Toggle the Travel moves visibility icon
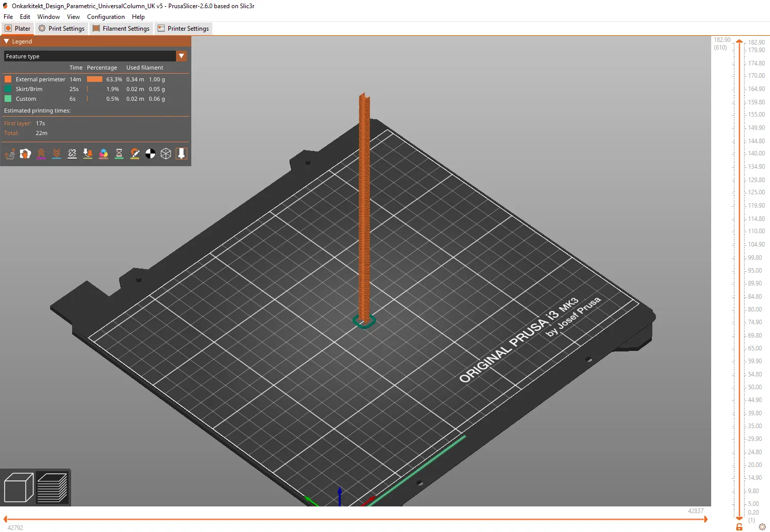 tap(10, 153)
